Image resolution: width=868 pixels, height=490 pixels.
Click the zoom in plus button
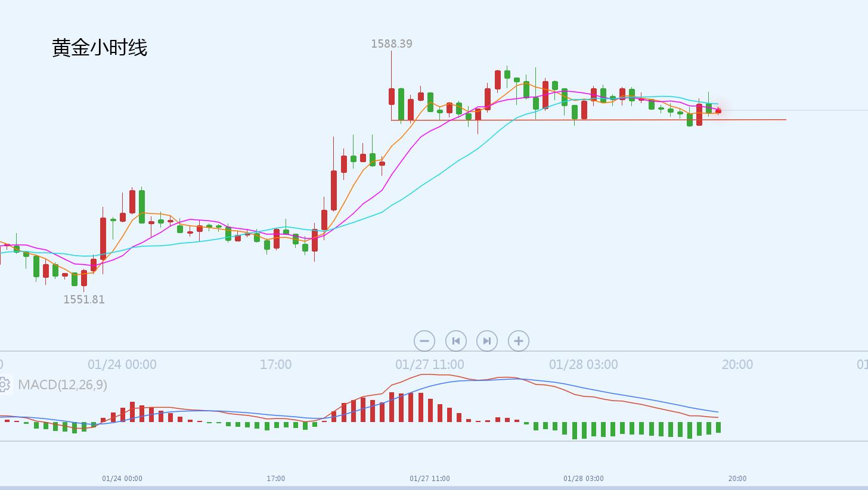point(518,341)
